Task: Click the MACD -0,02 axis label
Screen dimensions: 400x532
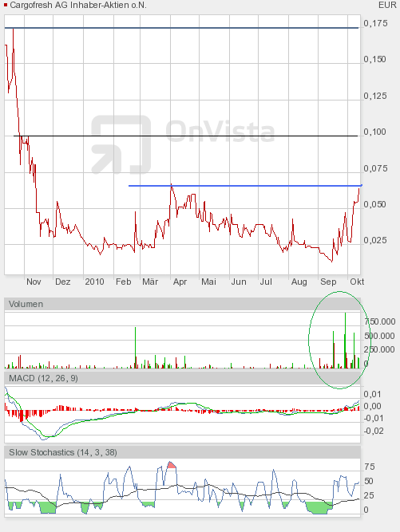Action: (374, 431)
